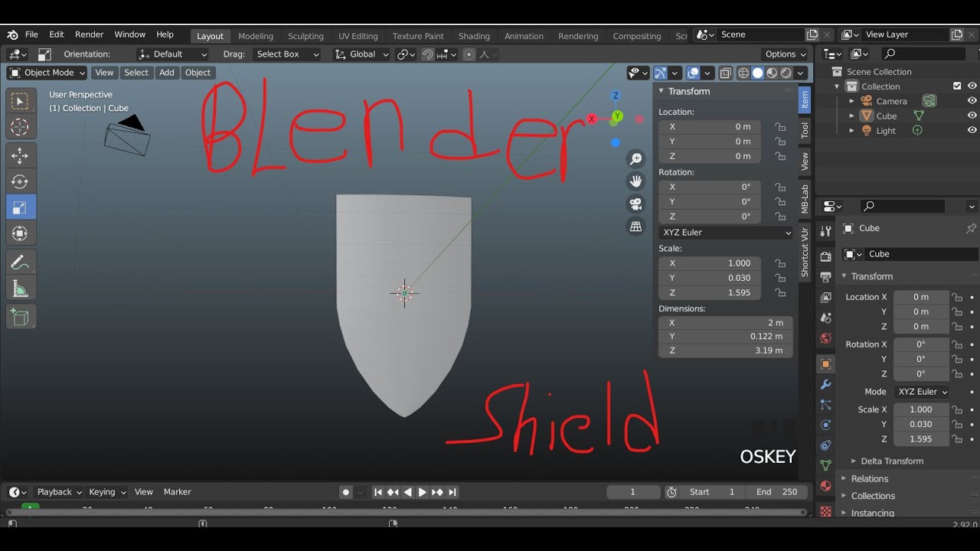Open the Options button in header

click(x=786, y=54)
